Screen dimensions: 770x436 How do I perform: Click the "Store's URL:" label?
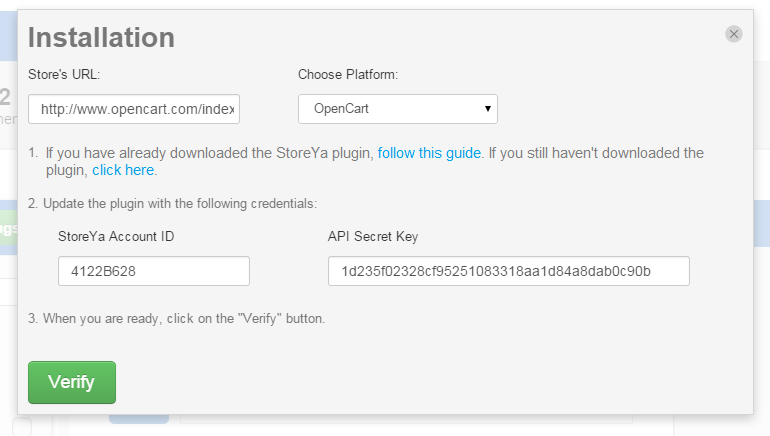(x=64, y=74)
